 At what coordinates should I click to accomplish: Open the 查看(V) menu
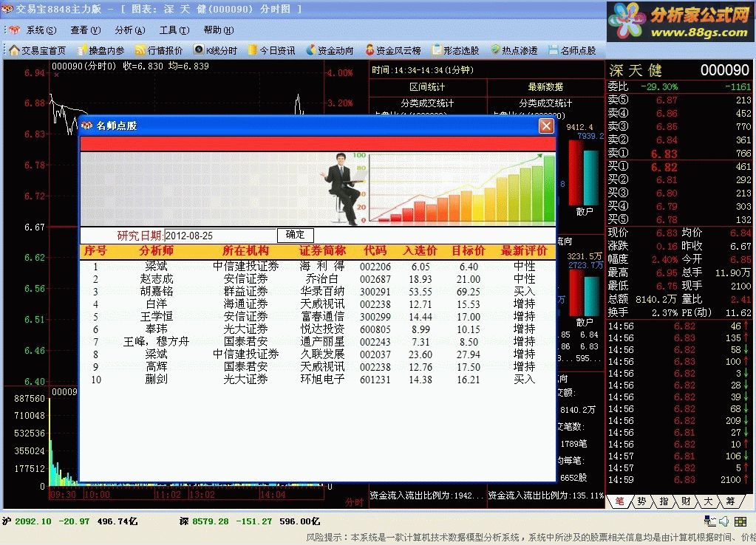(x=85, y=30)
